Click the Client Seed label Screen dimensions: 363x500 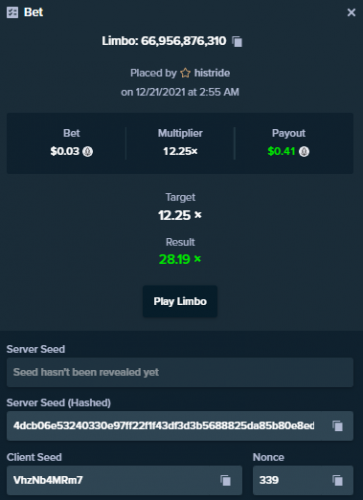pos(34,457)
